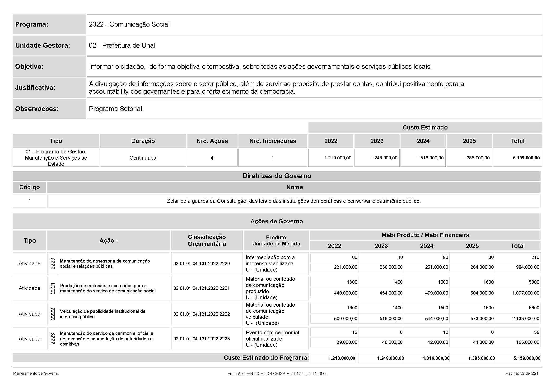Click the 'Custo Estimado do Programa' footer label
Viewport: 555px width, 392px height.
(x=266, y=358)
